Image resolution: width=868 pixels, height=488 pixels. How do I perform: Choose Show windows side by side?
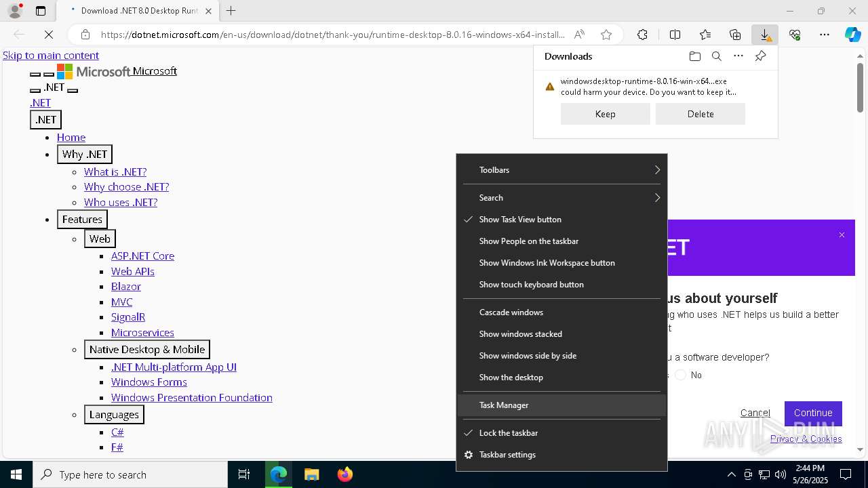tap(561, 356)
